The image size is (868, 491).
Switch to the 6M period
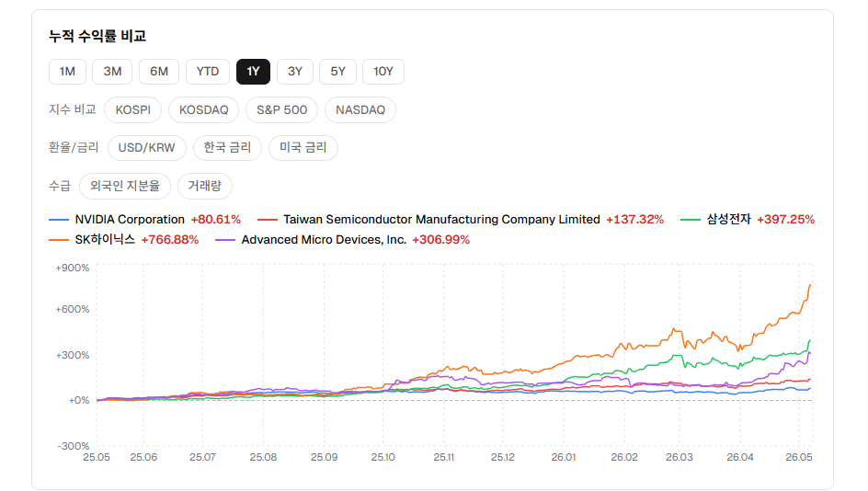[159, 72]
